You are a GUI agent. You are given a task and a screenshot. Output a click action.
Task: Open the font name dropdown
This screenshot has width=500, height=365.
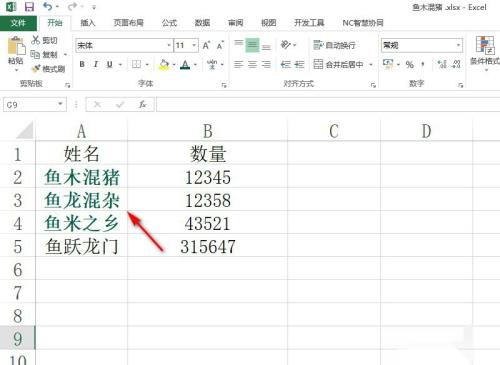[x=169, y=45]
